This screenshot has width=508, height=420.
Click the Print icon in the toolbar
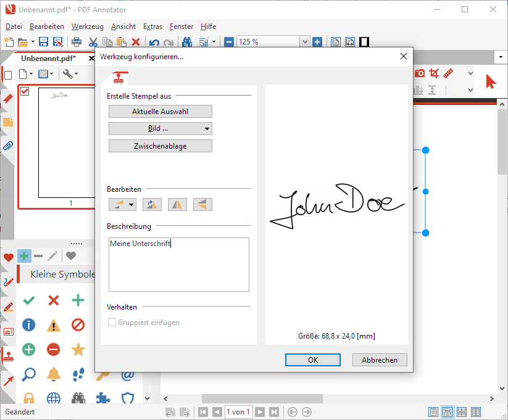click(77, 42)
